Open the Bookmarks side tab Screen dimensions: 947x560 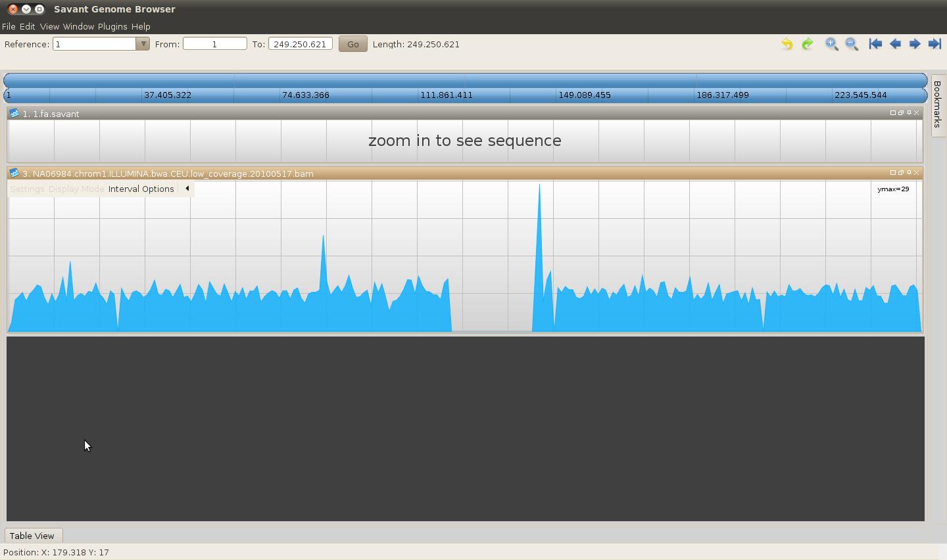(x=938, y=105)
